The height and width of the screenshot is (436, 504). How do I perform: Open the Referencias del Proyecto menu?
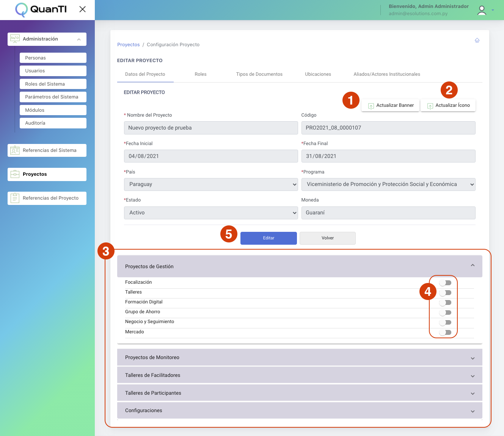pyautogui.click(x=47, y=198)
